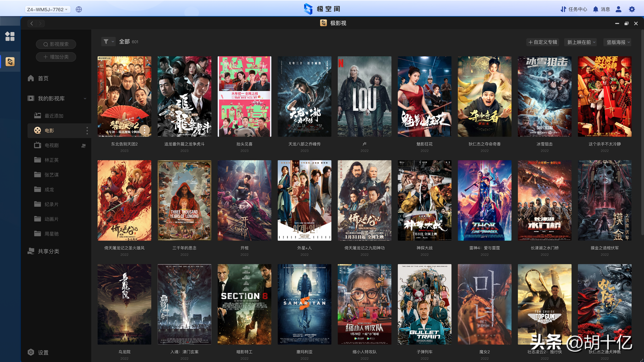Click the filter funnel icon
This screenshot has width=644, height=362.
106,42
